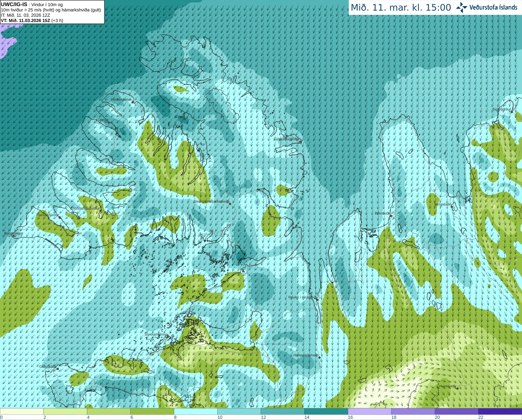The image size is (522, 420).
Task: Click the Bíldudalsflugvöllur station label
Action: [85, 208]
